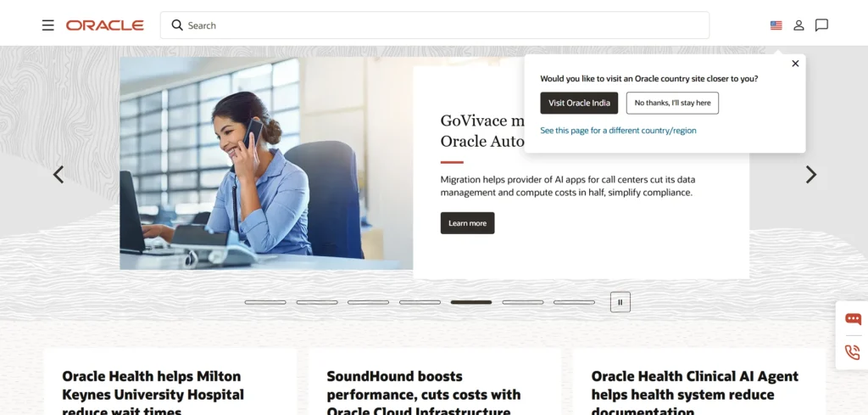
Task: Open the US flag country selector
Action: [x=776, y=25]
